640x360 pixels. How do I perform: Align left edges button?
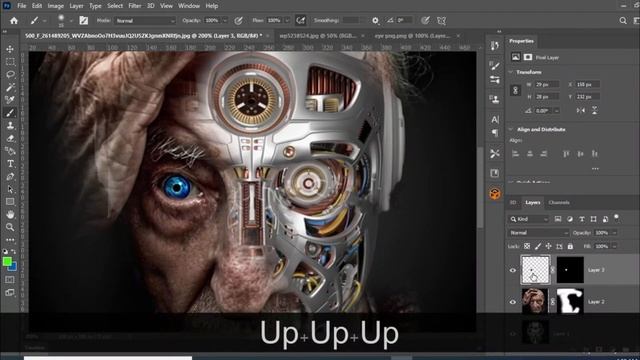tap(516, 154)
